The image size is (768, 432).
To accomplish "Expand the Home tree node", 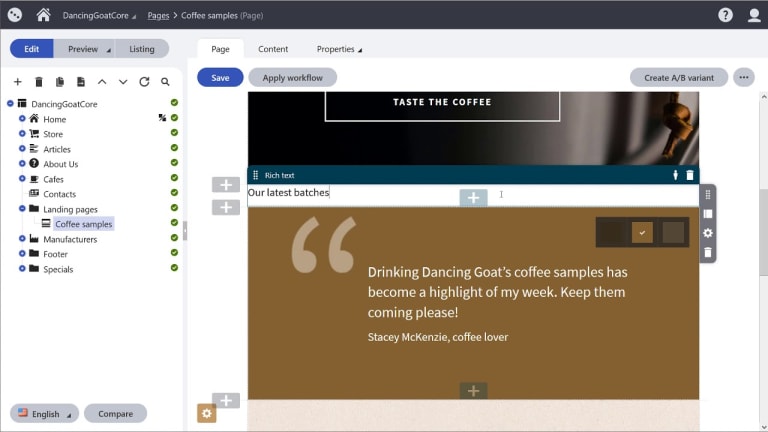I will [x=22, y=119].
